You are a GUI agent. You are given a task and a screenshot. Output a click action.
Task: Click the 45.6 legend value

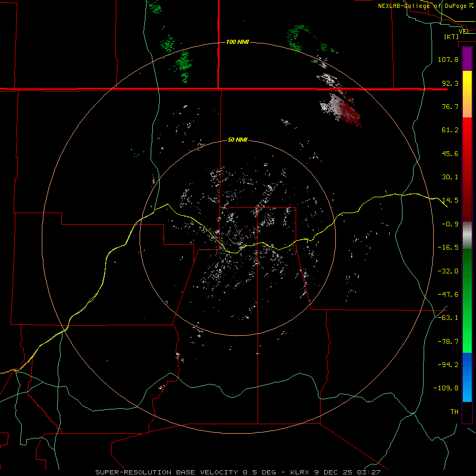[x=450, y=153]
